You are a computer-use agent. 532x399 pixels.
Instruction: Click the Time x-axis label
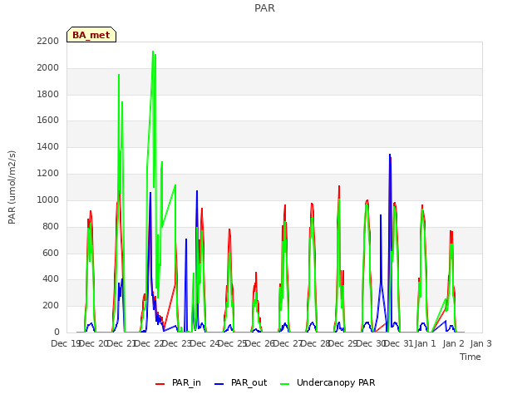point(470,357)
